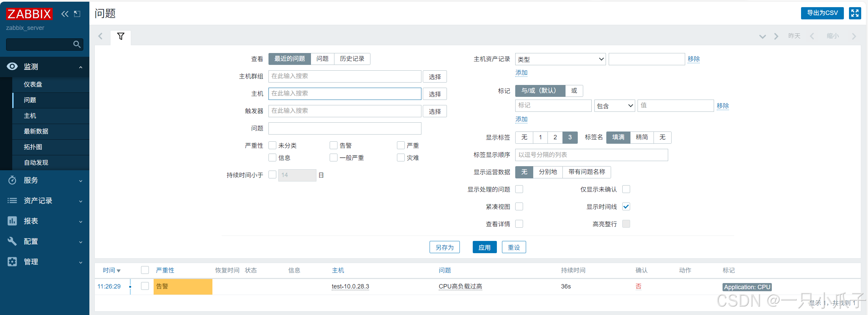Open the filter funnel tab

coord(121,36)
